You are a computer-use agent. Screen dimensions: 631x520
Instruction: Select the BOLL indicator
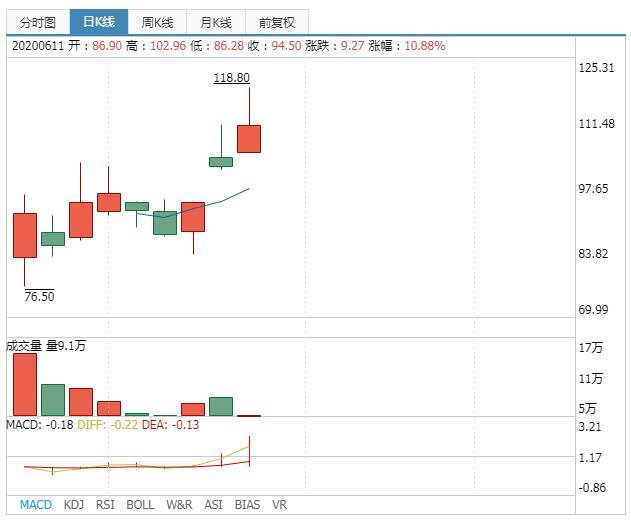point(140,505)
